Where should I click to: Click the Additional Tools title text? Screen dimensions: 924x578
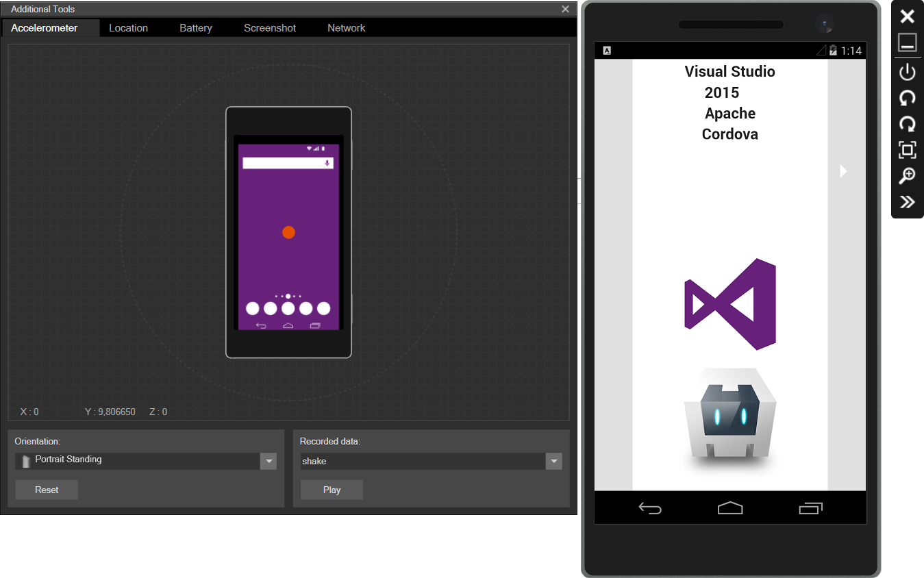coord(42,9)
